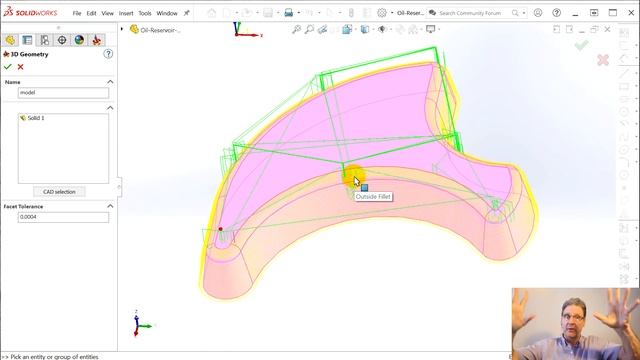
Task: Open the CAM red tree tab
Action: 97,40
